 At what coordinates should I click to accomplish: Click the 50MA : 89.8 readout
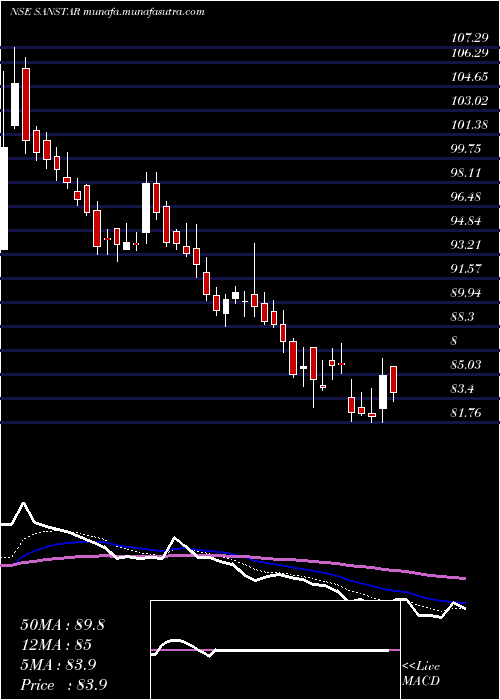click(62, 625)
